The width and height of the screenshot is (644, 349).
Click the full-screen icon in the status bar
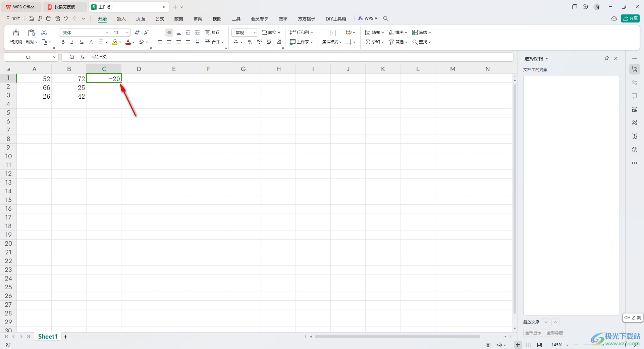pyautogui.click(x=636, y=345)
